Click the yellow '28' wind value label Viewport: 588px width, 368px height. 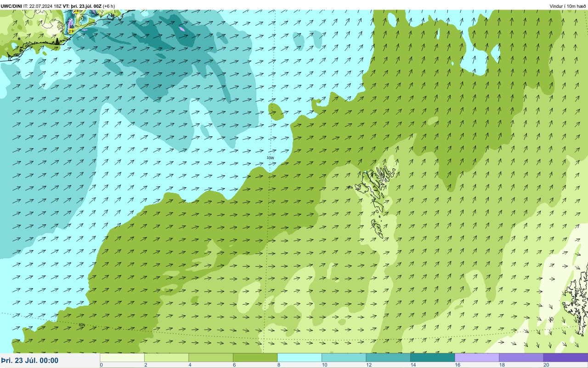point(76,11)
